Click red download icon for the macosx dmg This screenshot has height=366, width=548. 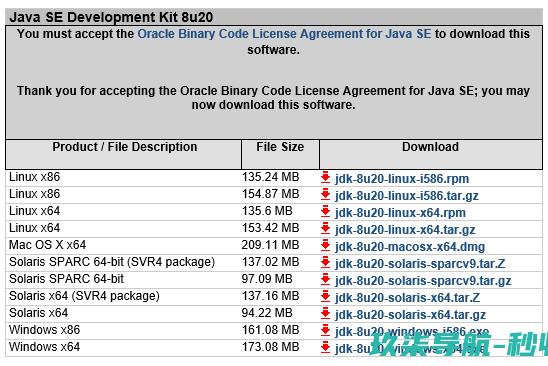click(x=325, y=245)
